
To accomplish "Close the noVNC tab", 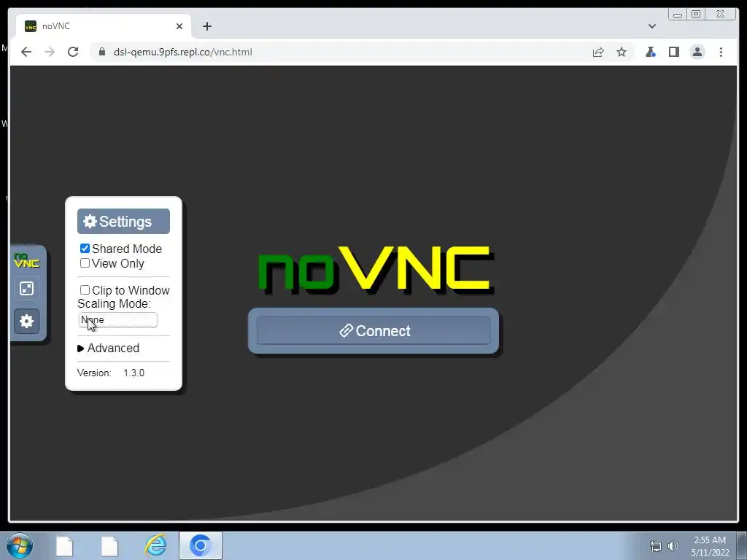I will point(179,26).
